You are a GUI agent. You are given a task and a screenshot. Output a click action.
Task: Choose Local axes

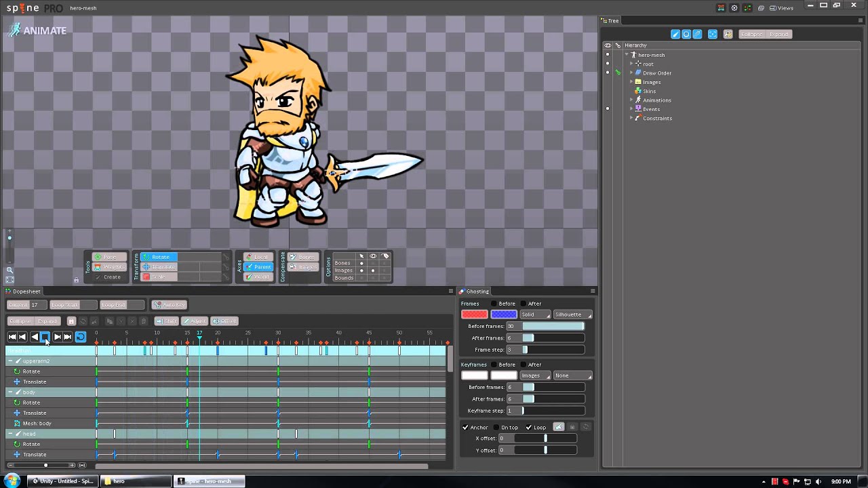click(x=258, y=257)
